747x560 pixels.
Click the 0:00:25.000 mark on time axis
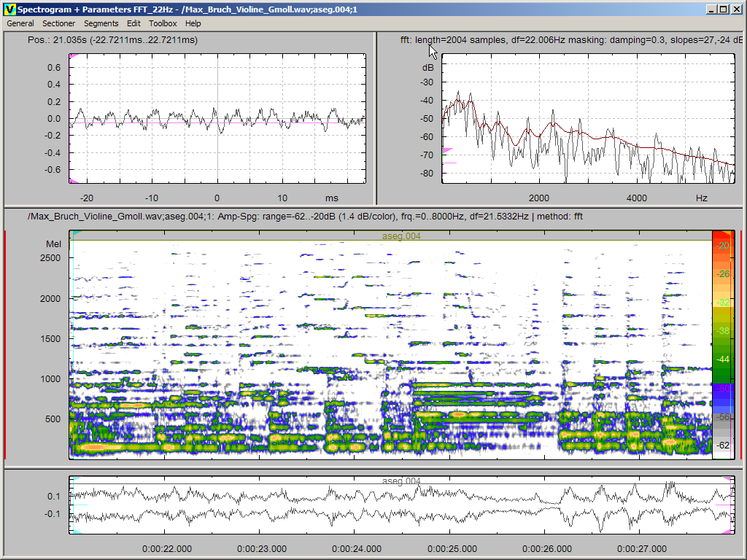(452, 549)
